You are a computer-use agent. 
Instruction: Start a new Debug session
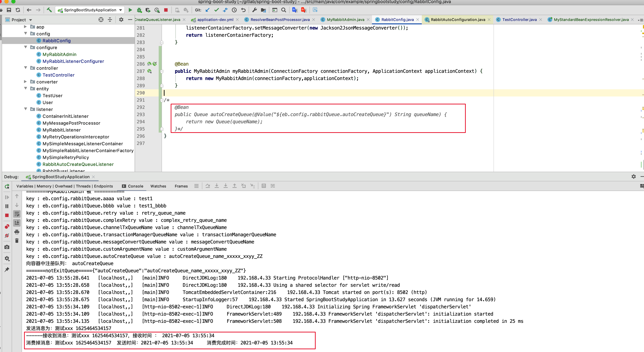click(139, 10)
